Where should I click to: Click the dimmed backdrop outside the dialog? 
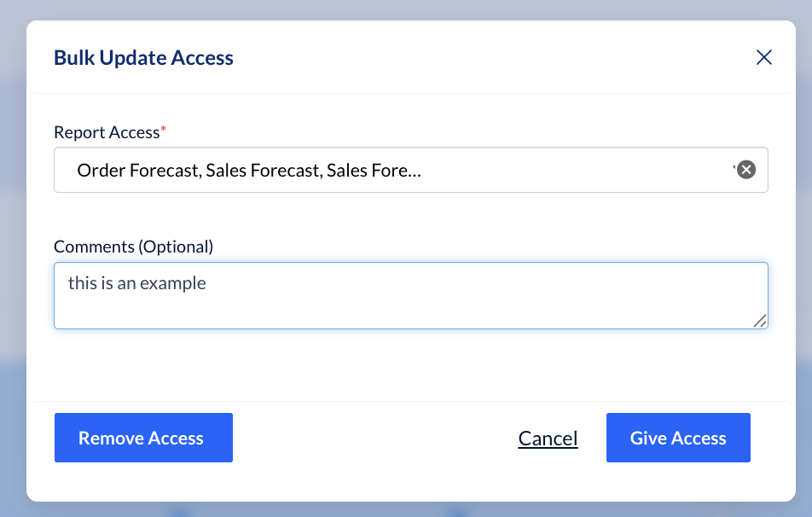pos(13,256)
